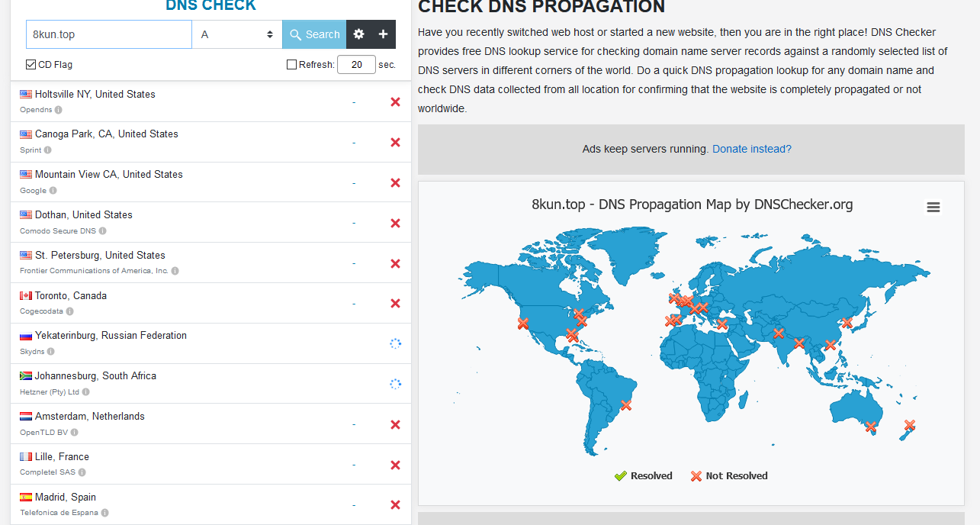
Task: Click the info icon next to Frontier Communications
Action: [x=175, y=271]
